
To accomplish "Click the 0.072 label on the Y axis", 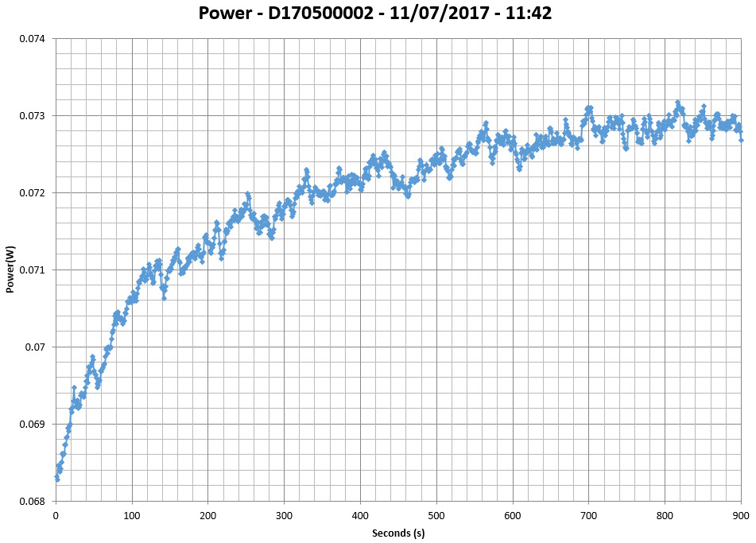I will (33, 193).
